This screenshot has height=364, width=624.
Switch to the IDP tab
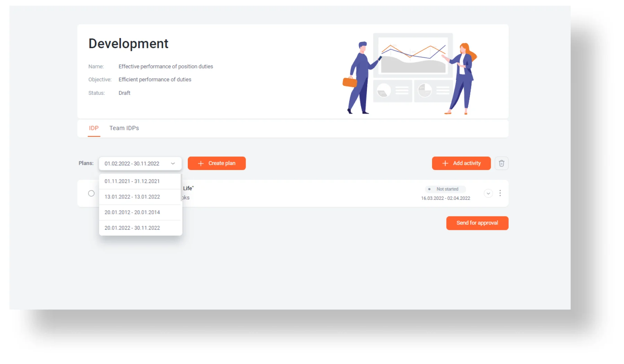pos(94,128)
